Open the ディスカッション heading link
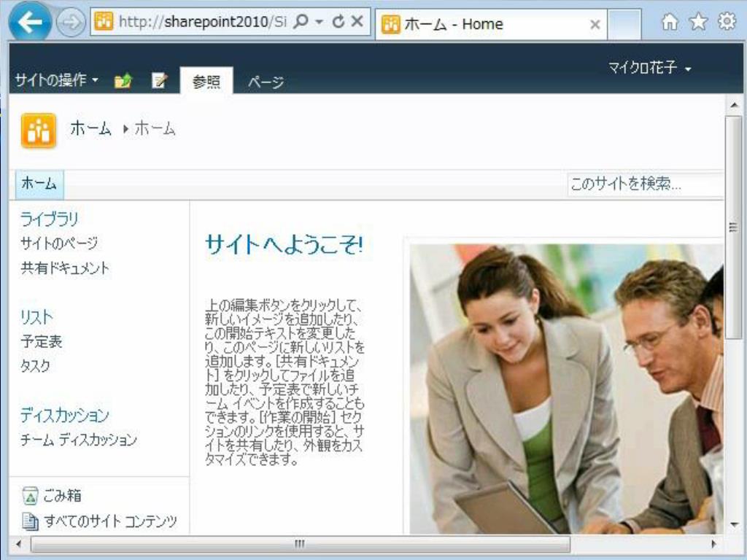The image size is (747, 560). [64, 415]
